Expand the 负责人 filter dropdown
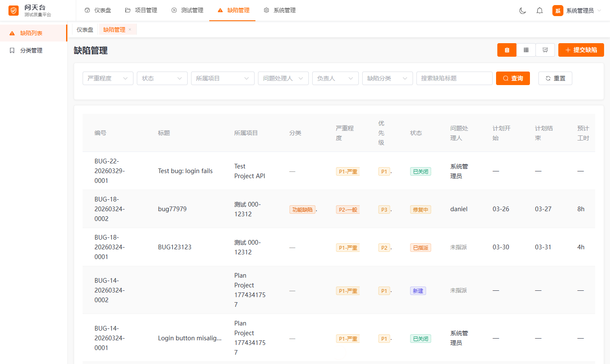Screen dimensions: 610x364 coord(335,78)
